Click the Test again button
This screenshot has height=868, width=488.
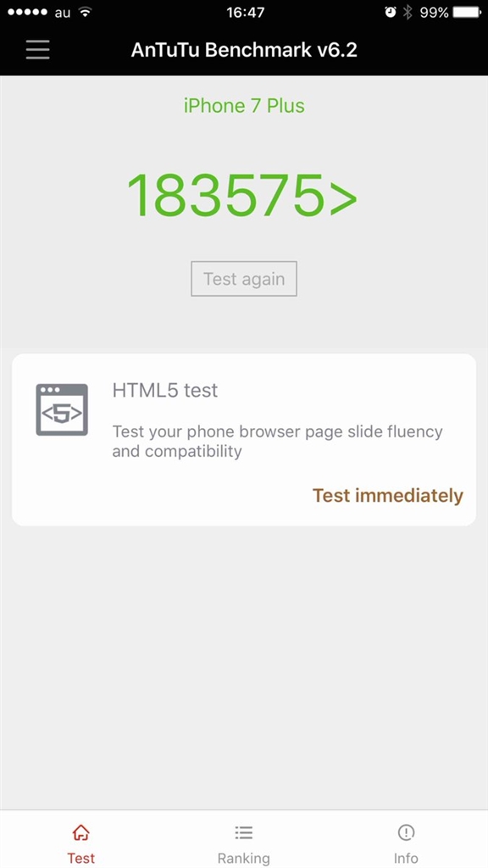click(x=244, y=279)
